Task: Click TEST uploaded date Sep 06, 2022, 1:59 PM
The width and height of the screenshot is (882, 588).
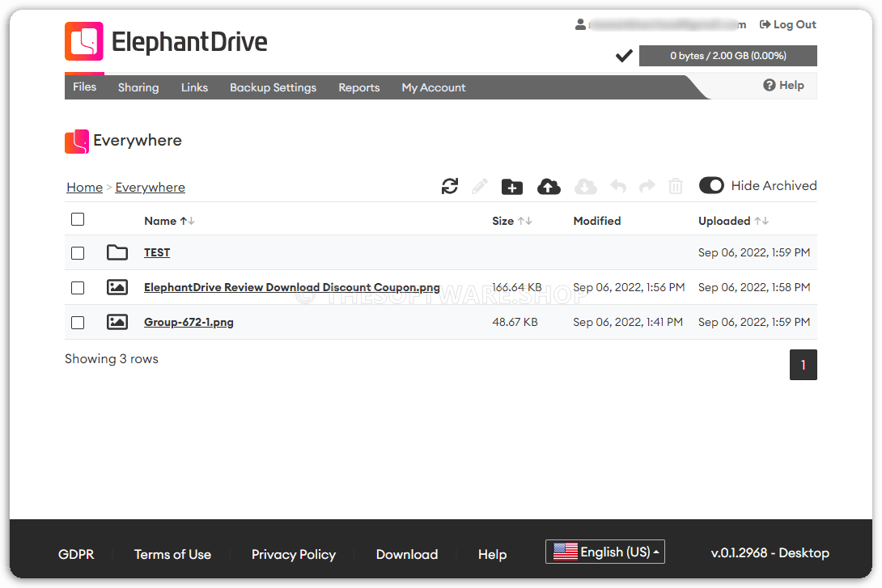Action: 754,252
